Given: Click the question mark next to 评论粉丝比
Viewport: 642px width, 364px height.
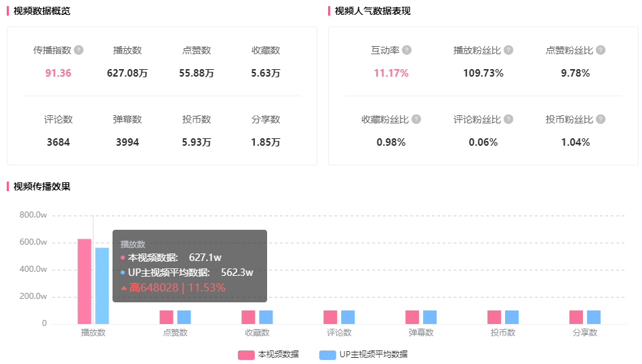Looking at the screenshot, I should point(508,119).
